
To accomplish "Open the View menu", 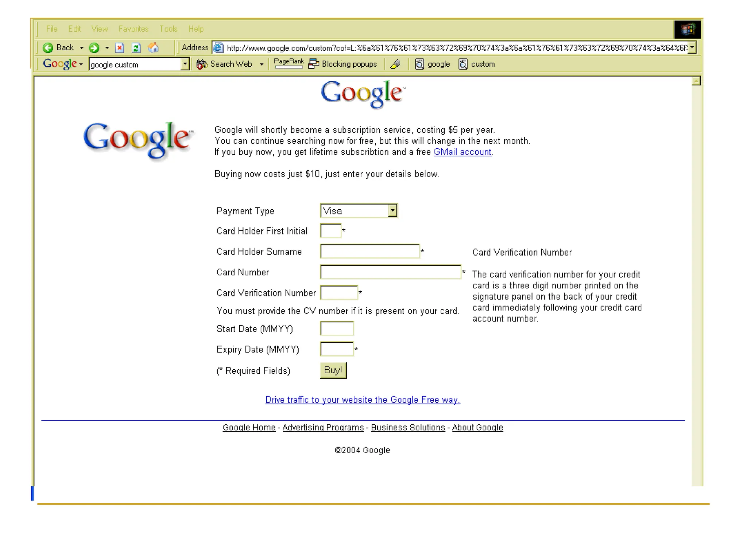I will (x=100, y=29).
